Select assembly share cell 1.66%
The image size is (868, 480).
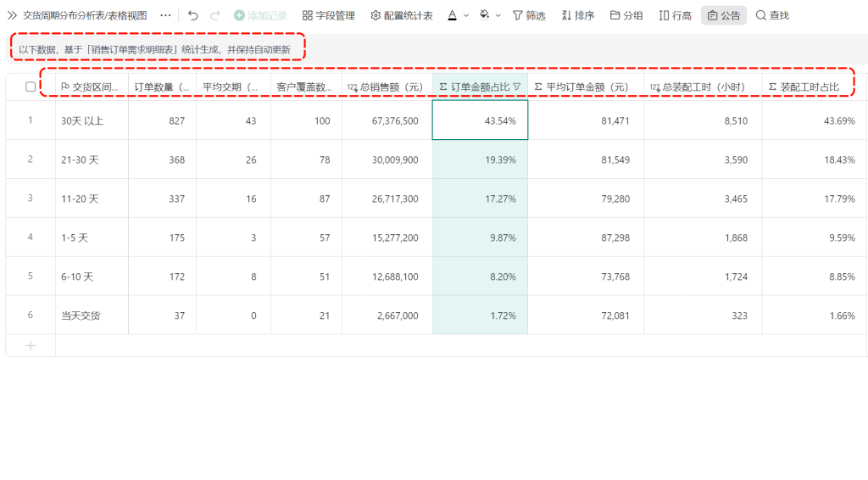[815, 315]
